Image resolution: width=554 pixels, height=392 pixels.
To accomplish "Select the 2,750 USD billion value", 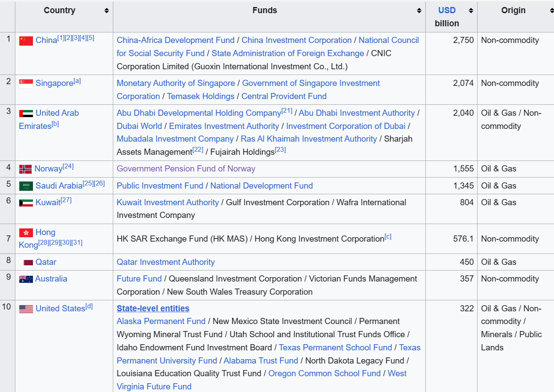I will [x=463, y=40].
